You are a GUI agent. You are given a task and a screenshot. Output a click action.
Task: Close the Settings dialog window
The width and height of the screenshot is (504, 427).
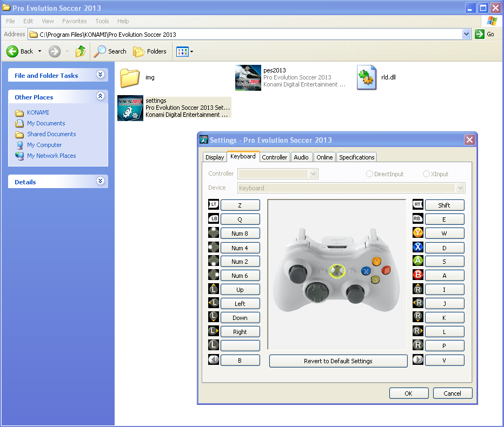point(469,140)
